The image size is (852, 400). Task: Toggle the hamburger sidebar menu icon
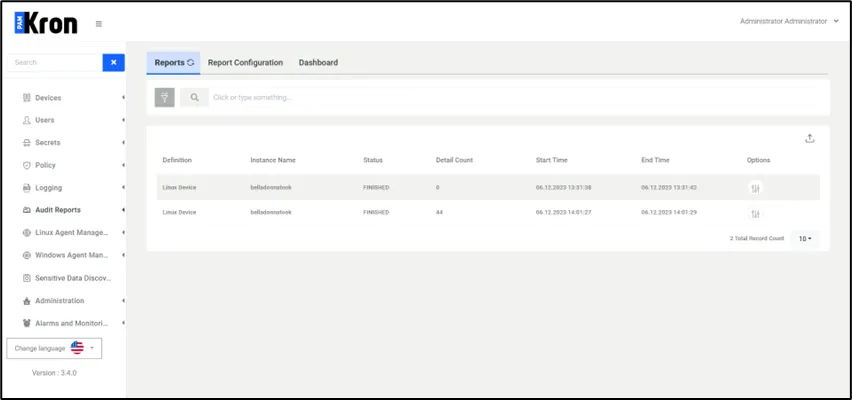coord(99,23)
